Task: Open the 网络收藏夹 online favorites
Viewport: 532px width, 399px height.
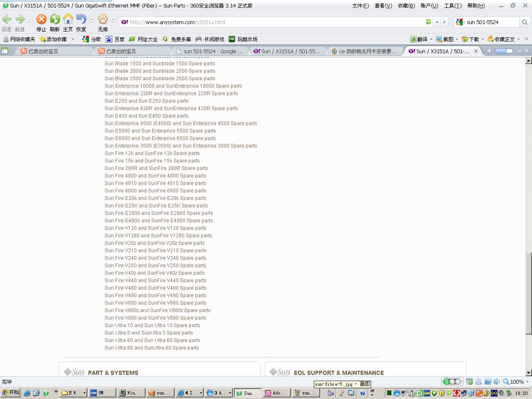Action: [x=19, y=39]
